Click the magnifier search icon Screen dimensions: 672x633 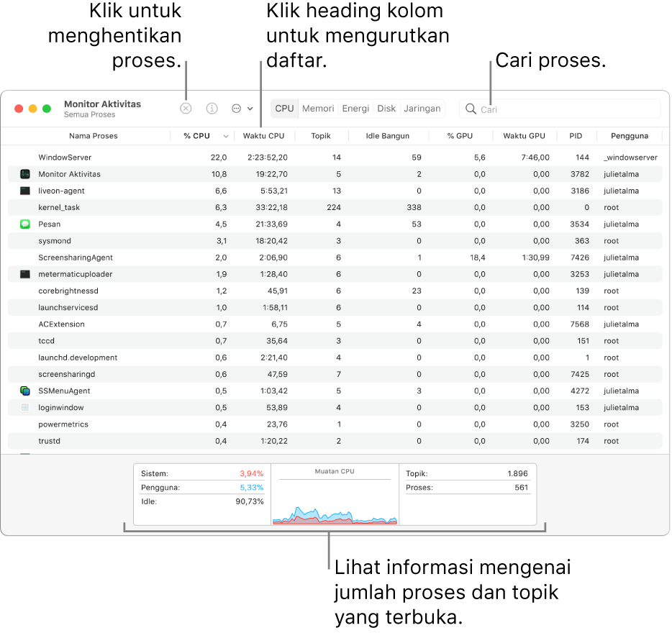click(x=471, y=109)
